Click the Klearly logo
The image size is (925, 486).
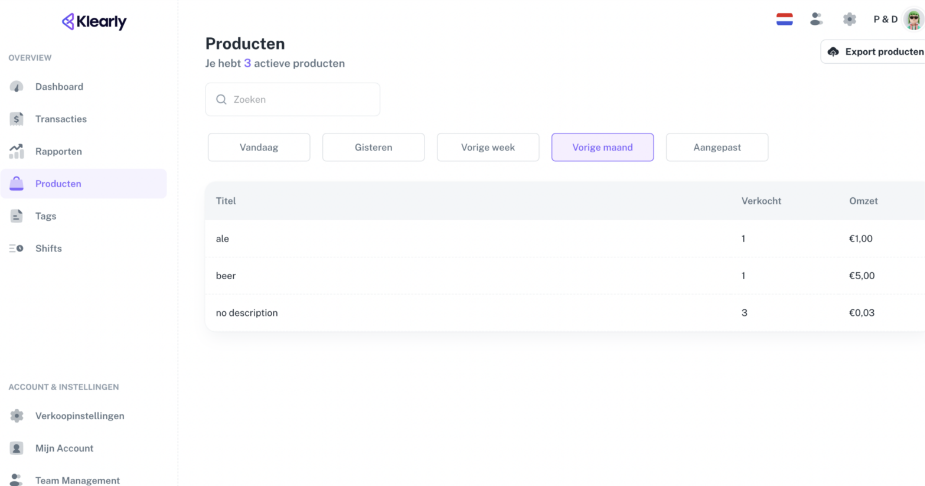click(94, 22)
